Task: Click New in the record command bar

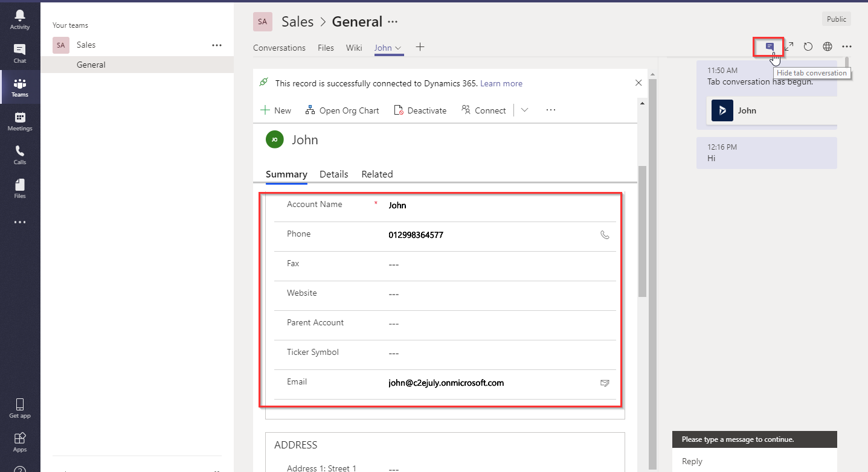Action: point(275,110)
